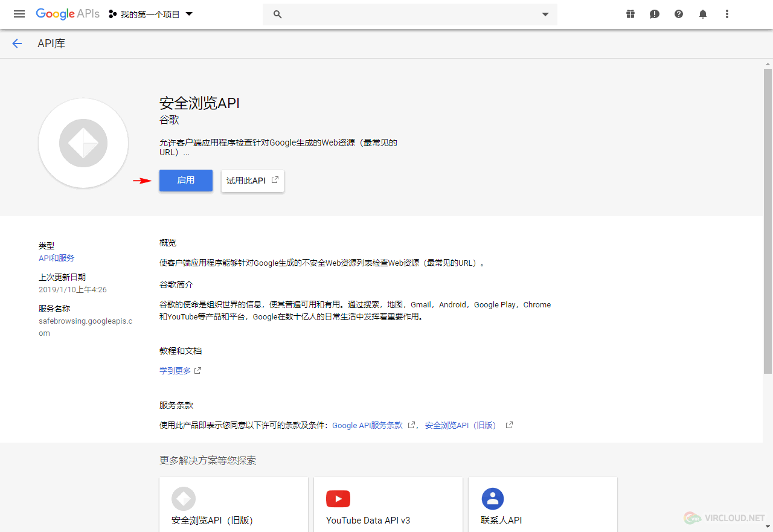Click the 2019/1/10上午4:26 update date

click(72, 290)
